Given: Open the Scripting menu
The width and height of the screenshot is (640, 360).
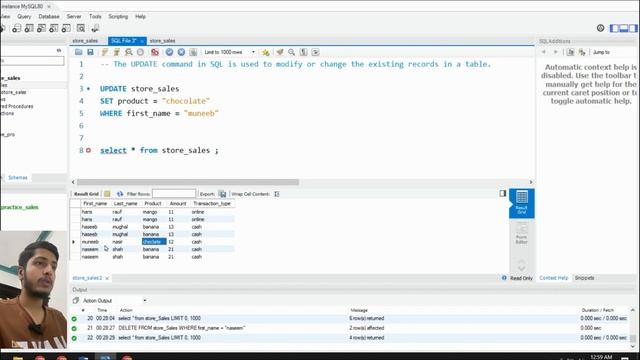Looking at the screenshot, I should [x=118, y=17].
